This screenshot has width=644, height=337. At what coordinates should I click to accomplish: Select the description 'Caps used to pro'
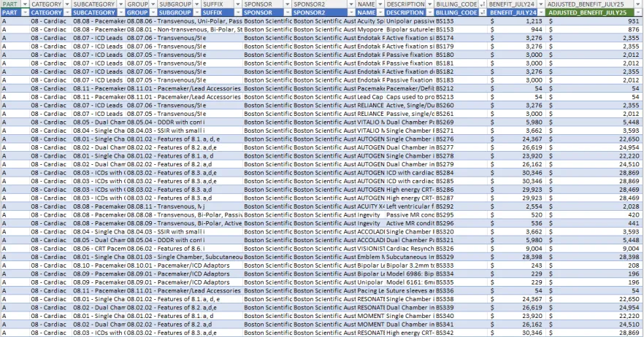(410, 97)
